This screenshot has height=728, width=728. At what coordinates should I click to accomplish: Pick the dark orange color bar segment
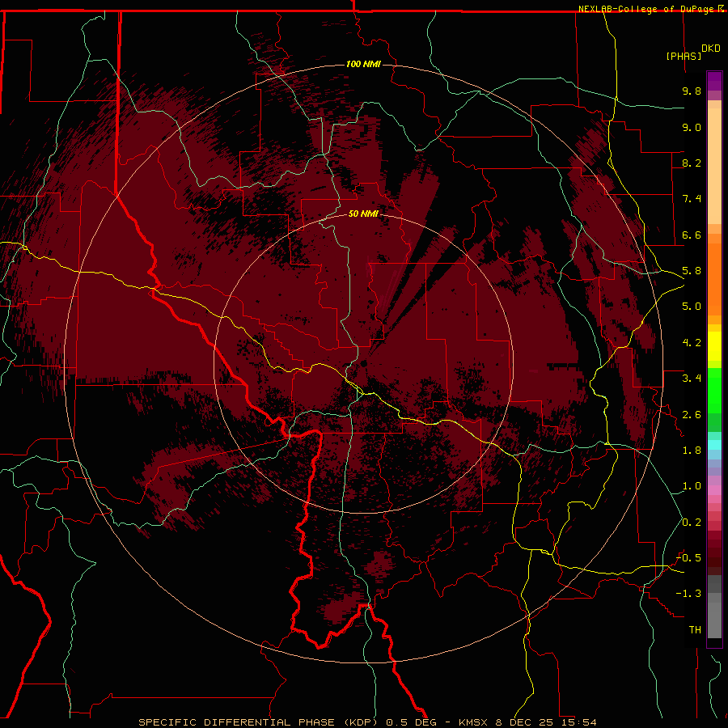click(714, 279)
